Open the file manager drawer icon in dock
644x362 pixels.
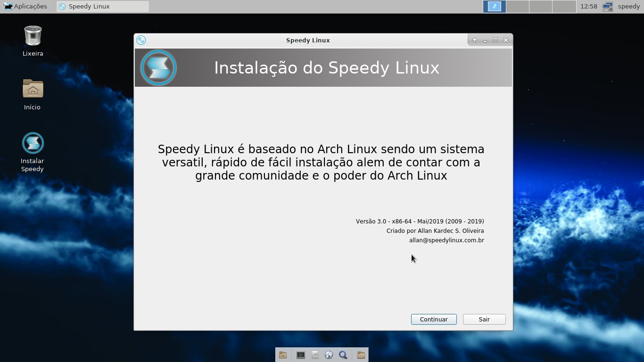click(x=315, y=355)
